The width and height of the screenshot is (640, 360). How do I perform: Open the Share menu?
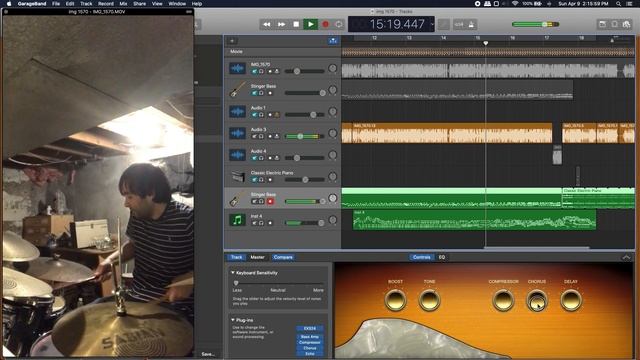pyautogui.click(x=139, y=4)
